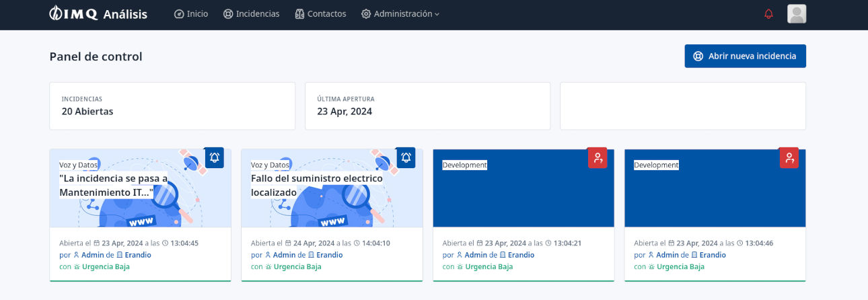Expand the Administración dropdown menu
868x300 pixels.
click(x=400, y=13)
